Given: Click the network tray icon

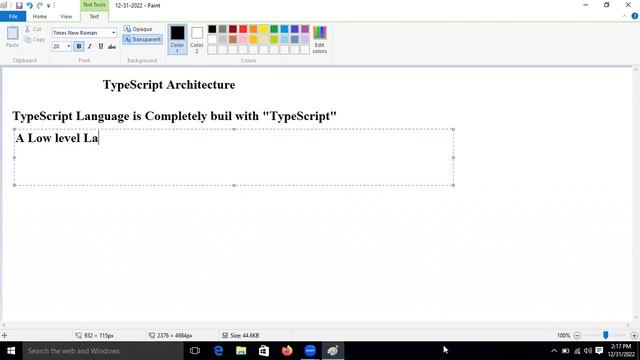Looking at the screenshot, I should 577,351.
